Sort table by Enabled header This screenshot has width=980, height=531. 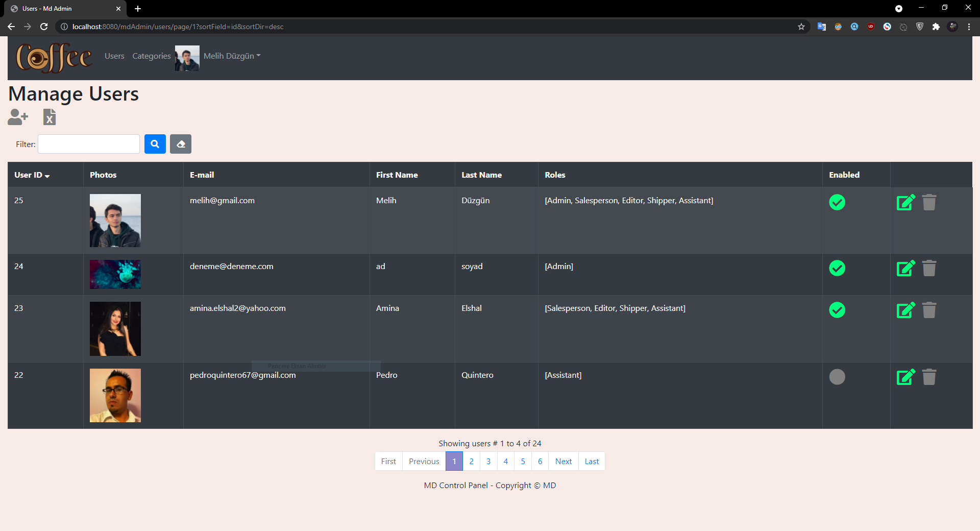844,175
